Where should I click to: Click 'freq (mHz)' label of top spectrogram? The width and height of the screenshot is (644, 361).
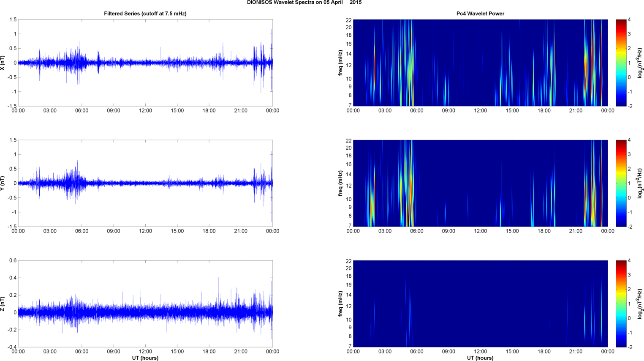pos(340,63)
